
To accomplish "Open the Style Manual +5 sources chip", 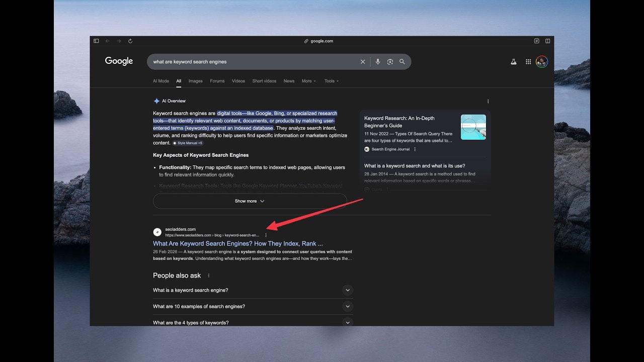I will coord(188,143).
